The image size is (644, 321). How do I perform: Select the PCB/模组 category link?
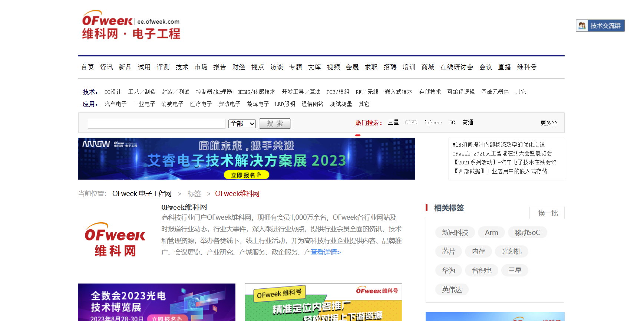[x=338, y=92]
